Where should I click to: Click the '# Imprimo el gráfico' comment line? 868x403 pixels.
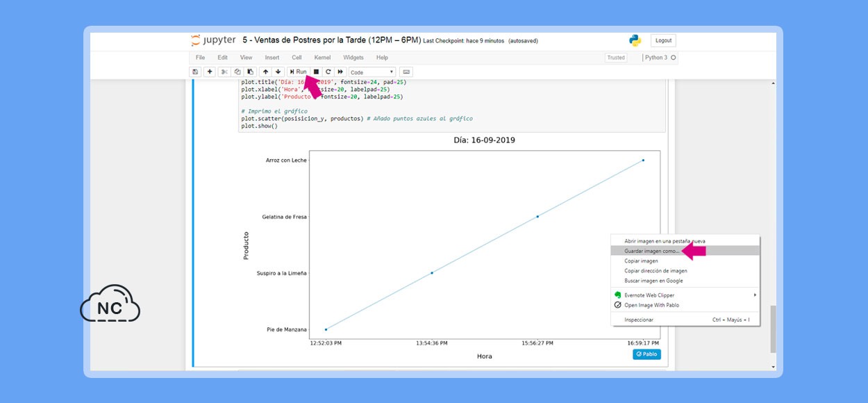[x=274, y=111]
